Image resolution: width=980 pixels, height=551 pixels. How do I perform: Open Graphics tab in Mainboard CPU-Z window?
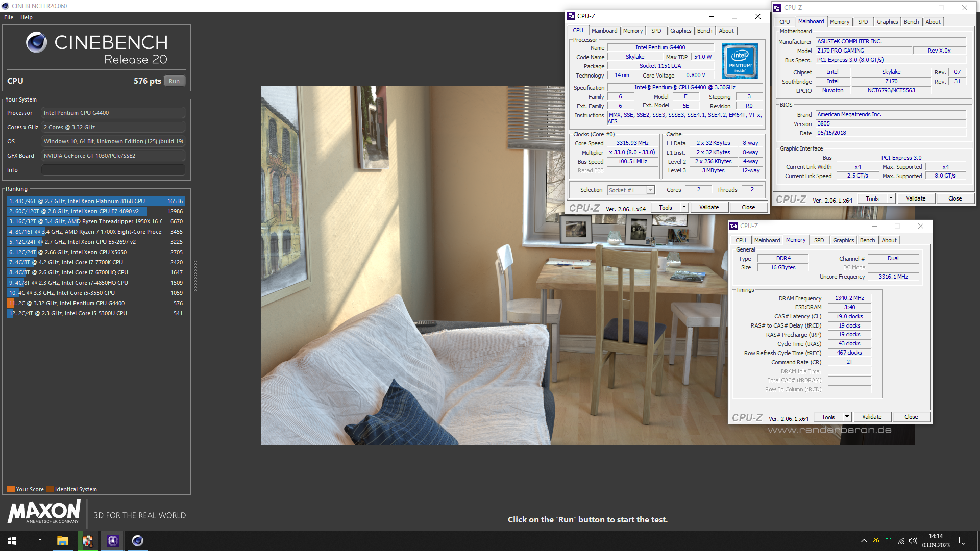tap(888, 22)
